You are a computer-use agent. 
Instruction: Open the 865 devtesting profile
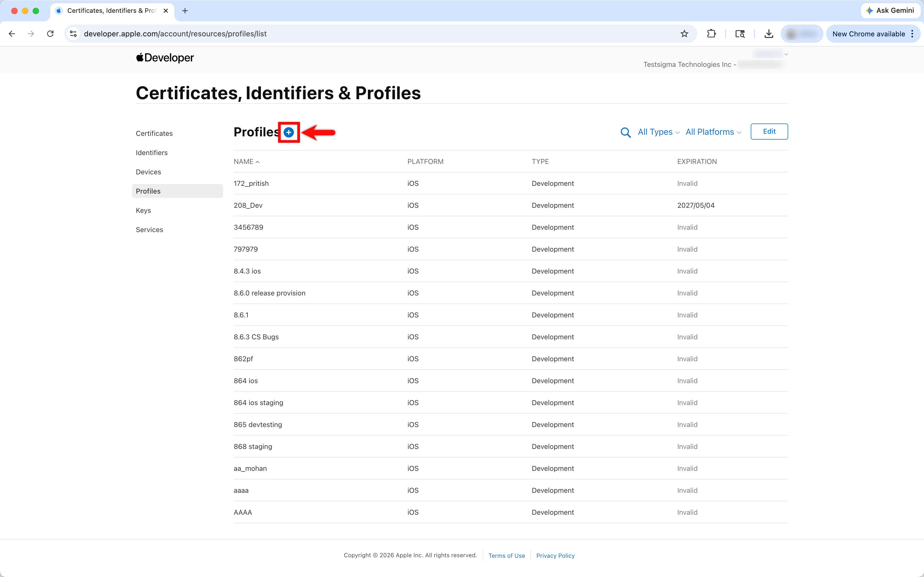(511, 425)
